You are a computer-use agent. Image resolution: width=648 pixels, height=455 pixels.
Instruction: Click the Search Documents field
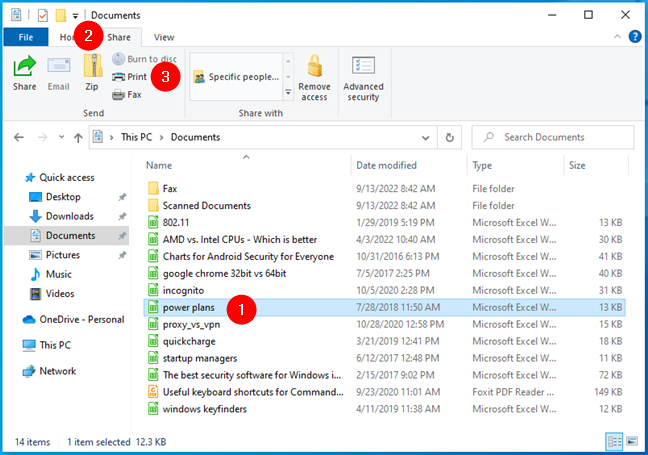(553, 137)
